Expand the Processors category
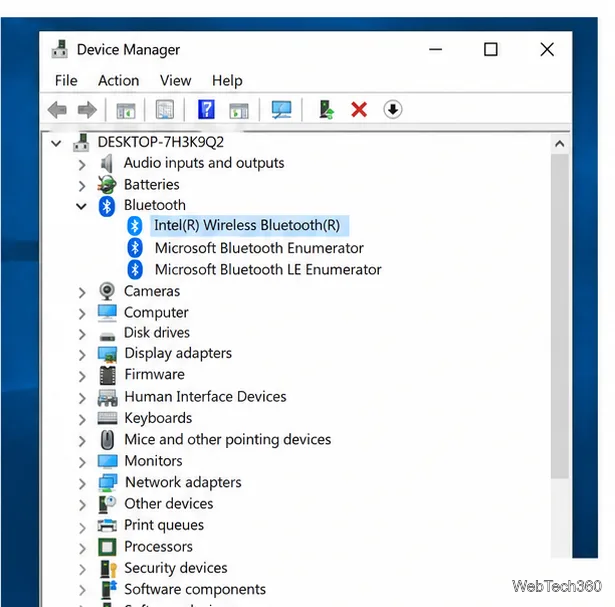This screenshot has width=615, height=607. coord(82,548)
